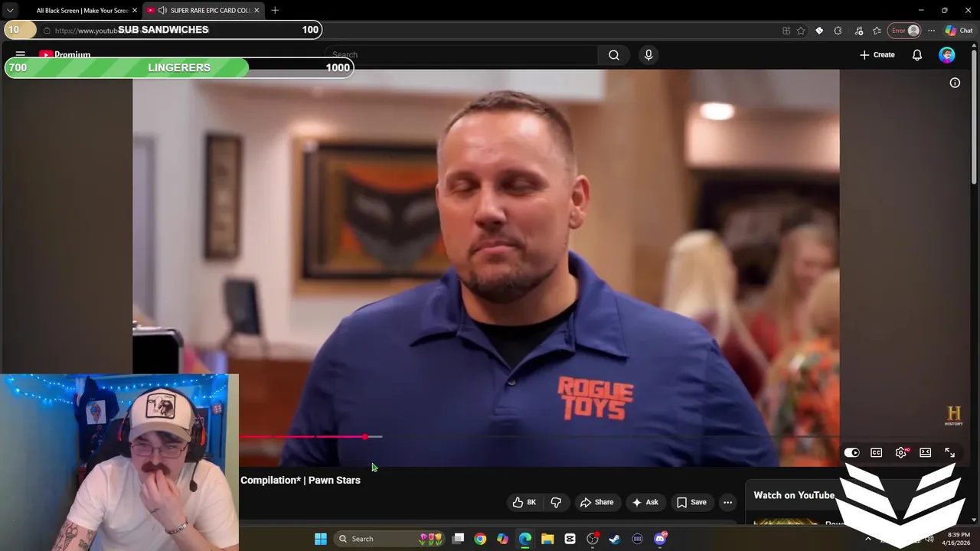This screenshot has height=551, width=980.
Task: Add page to Edge favorites star
Action: (801, 31)
